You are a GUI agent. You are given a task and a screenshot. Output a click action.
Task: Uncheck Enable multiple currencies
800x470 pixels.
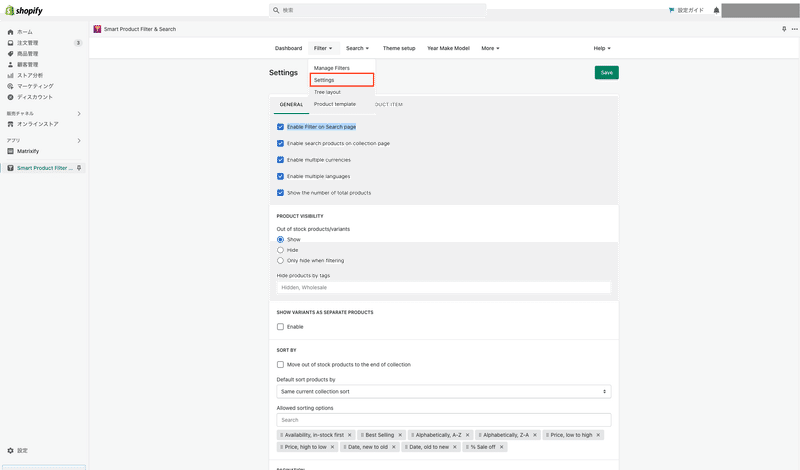click(x=280, y=160)
